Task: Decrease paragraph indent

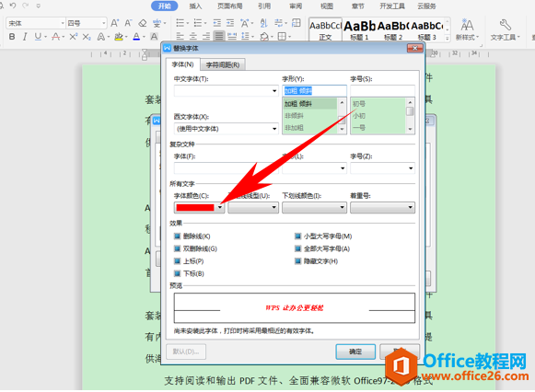Action: click(x=217, y=23)
